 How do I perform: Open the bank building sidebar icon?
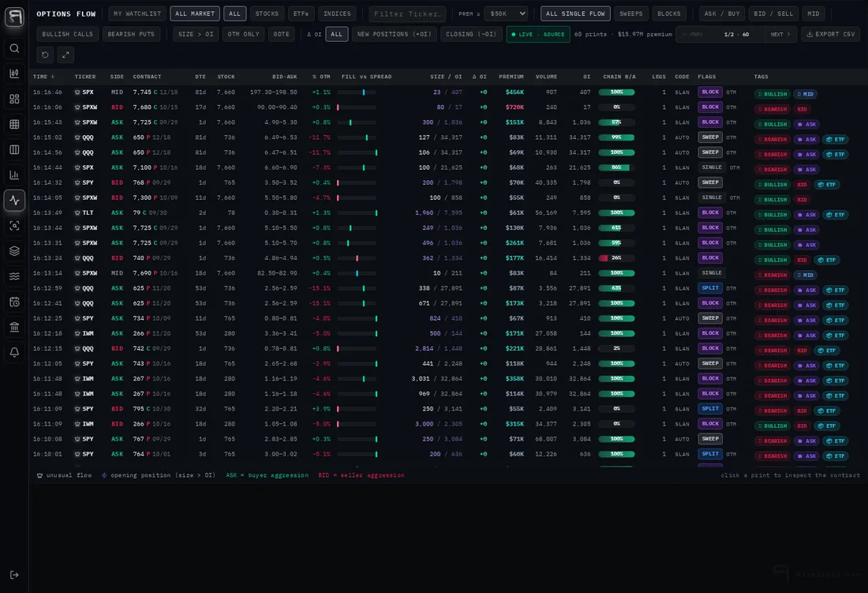click(14, 327)
